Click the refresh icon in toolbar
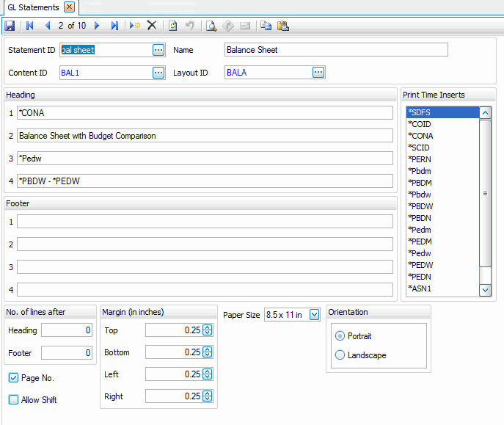The height and width of the screenshot is (425, 504). click(172, 26)
